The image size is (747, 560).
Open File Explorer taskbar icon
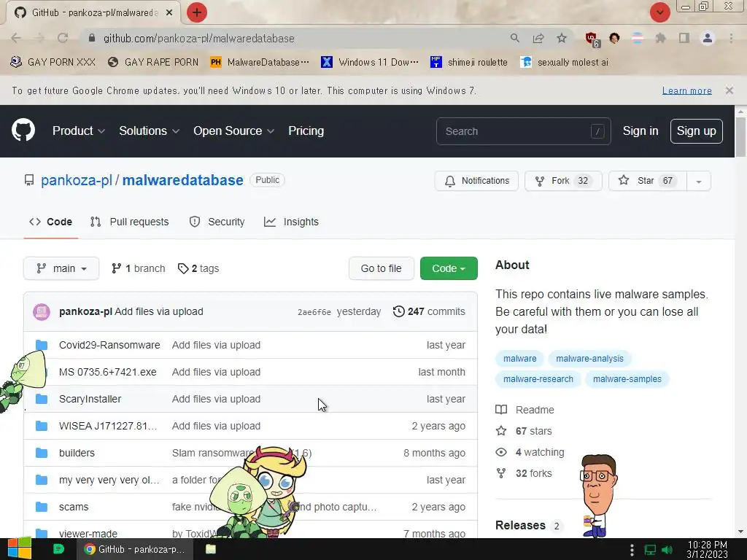pyautogui.click(x=211, y=549)
